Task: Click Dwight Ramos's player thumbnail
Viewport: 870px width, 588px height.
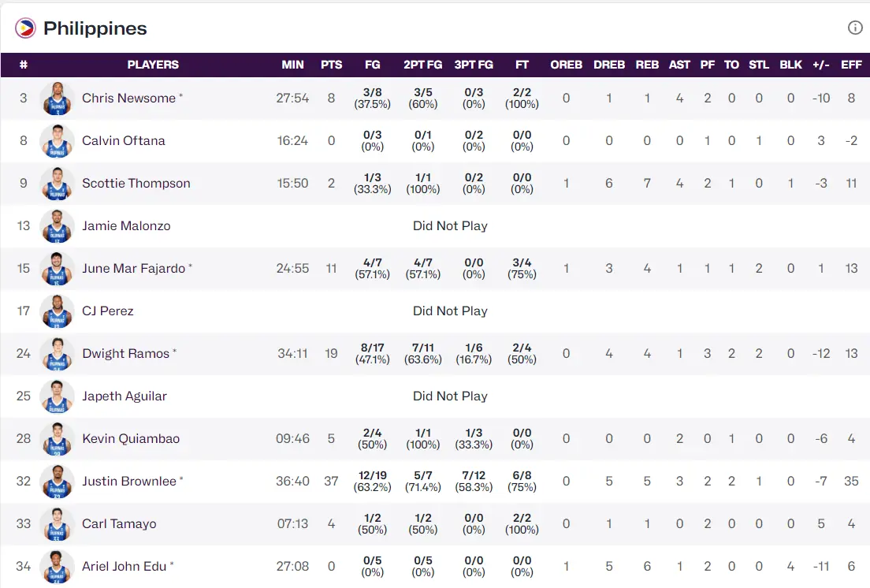Action: coord(57,354)
